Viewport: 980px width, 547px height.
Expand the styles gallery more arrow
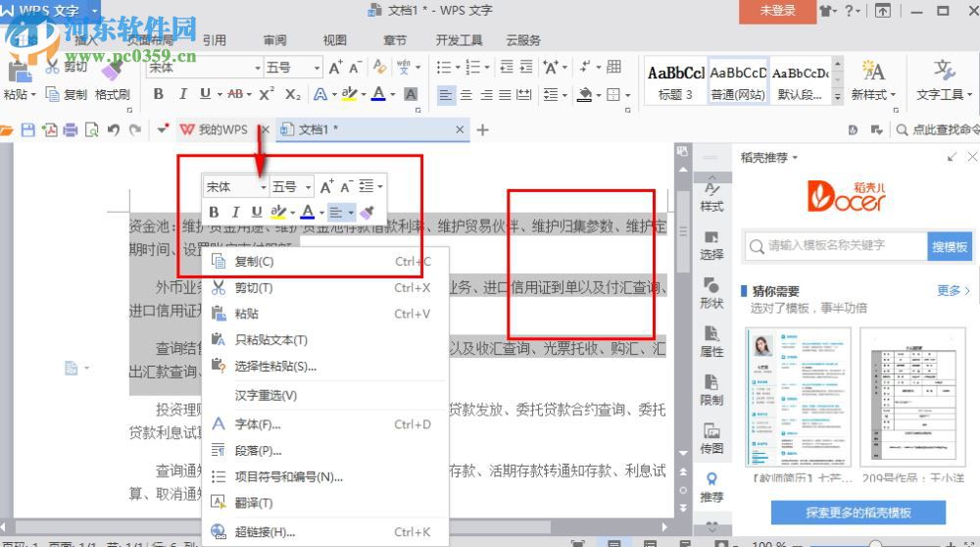click(838, 96)
